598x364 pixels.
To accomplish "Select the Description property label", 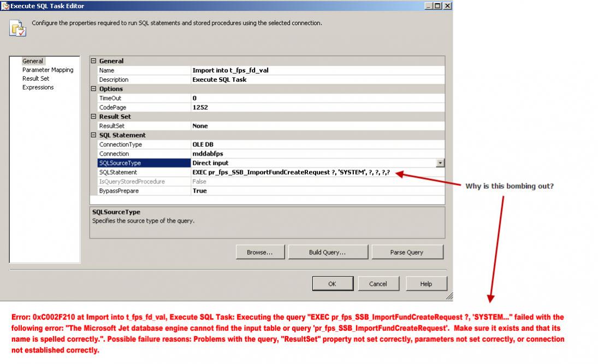I will click(144, 80).
